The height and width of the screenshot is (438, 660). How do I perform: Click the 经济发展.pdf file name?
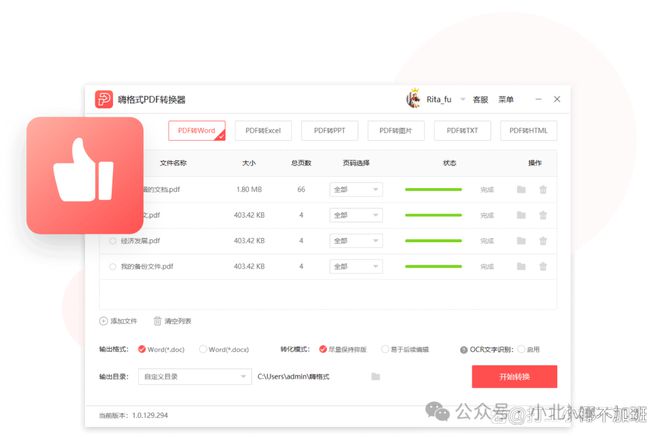(x=140, y=241)
